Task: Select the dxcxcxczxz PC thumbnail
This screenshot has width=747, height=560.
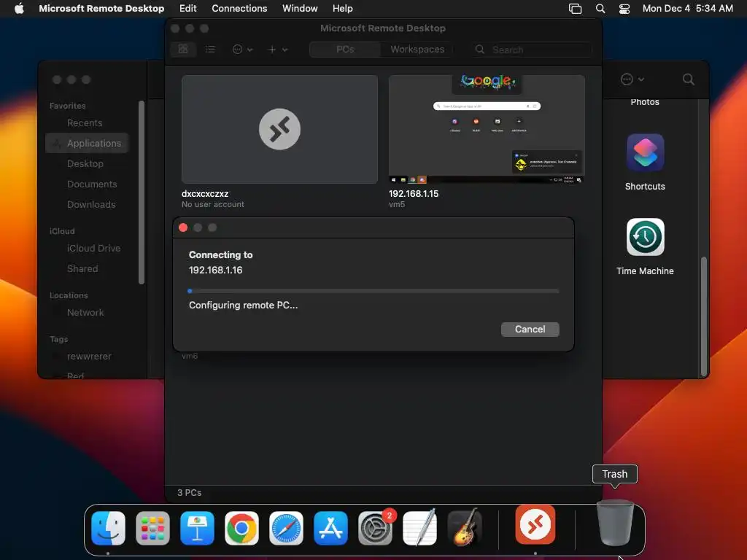Action: click(279, 129)
